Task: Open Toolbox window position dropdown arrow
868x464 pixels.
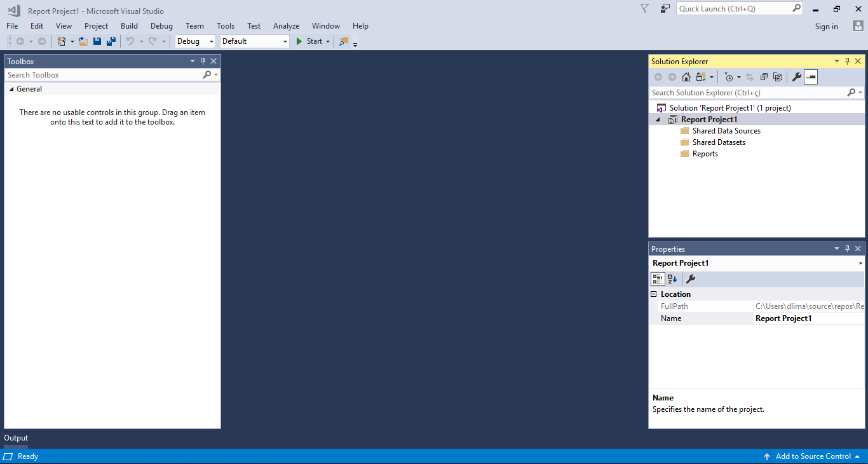Action: [193, 61]
